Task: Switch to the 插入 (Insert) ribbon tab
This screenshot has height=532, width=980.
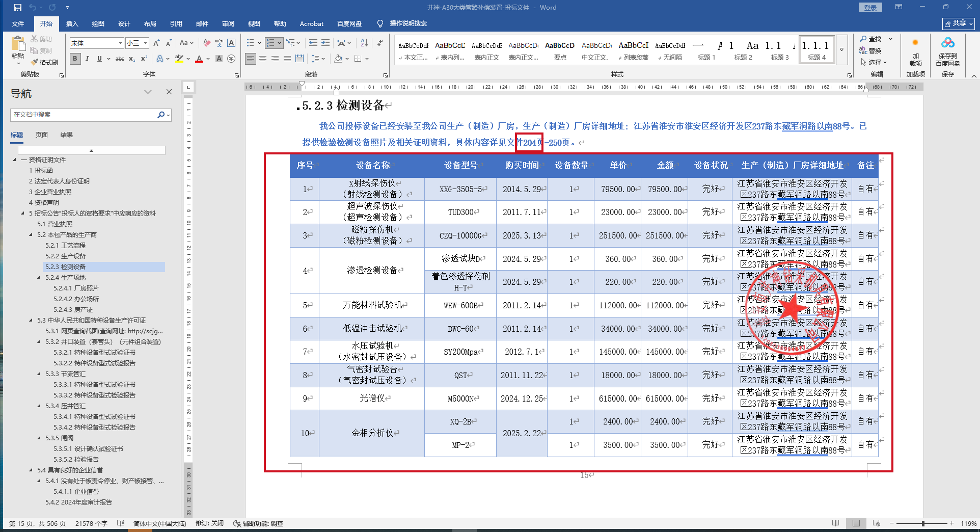Action: [x=72, y=24]
